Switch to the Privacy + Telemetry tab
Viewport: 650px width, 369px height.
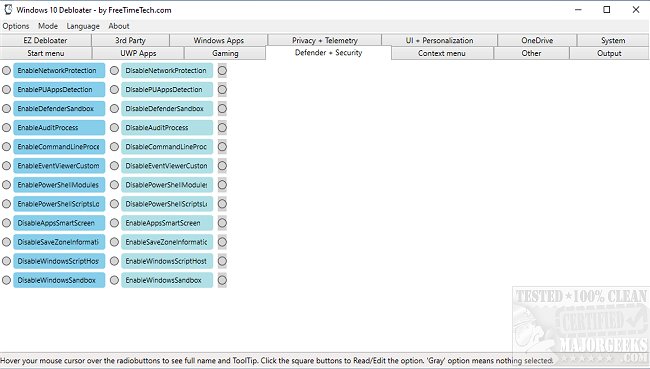point(325,40)
